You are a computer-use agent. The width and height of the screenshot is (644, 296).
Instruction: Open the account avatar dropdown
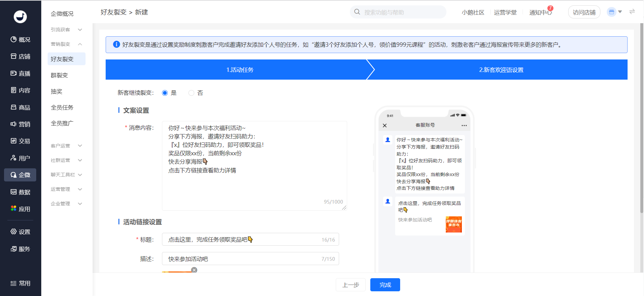coord(614,12)
